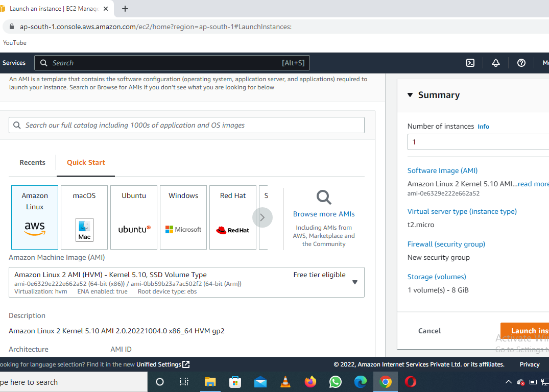
Task: Open the Unified Settings link
Action: (x=163, y=364)
